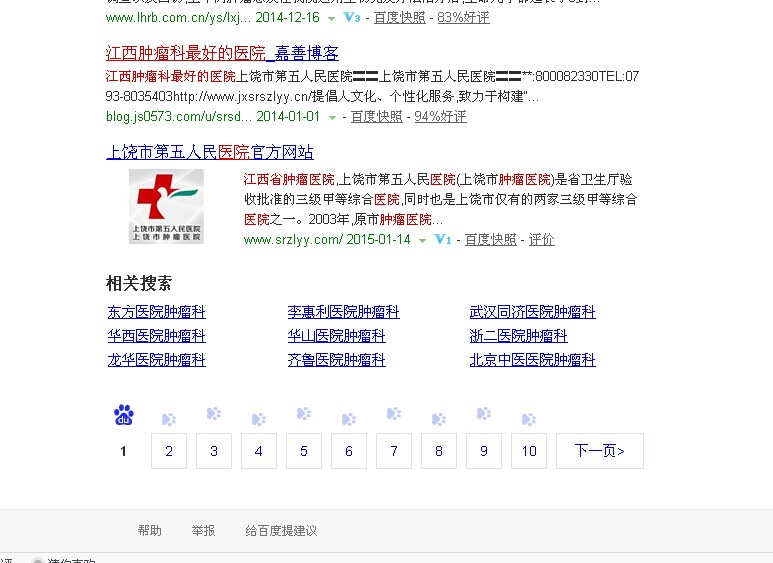This screenshot has height=563, width=773.
Task: Click the green URL blog.js0573.com/u/srsd...
Action: pos(179,116)
